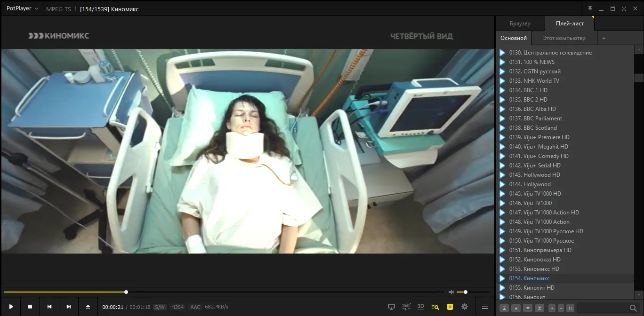Screen dimensions: 644x316
Task: Click the playlist search magnifier icon
Action: [633, 308]
